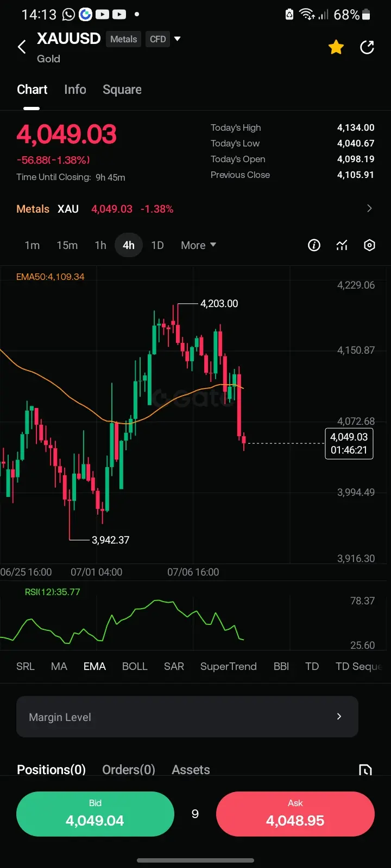The height and width of the screenshot is (868, 391).
Task: Open the chart indicators icon
Action: click(x=342, y=245)
